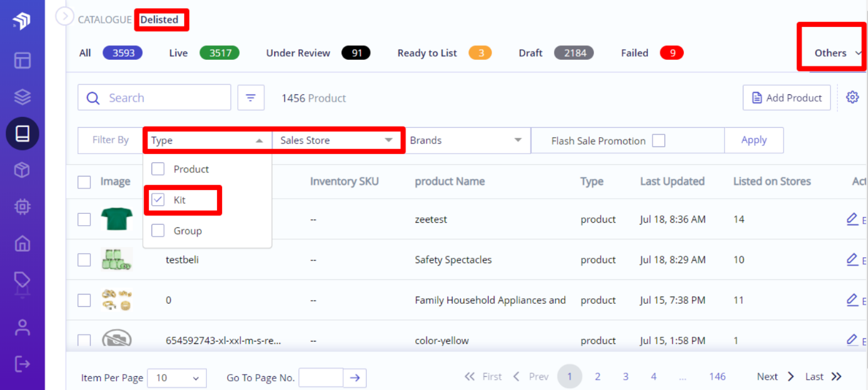Check the Group type option
This screenshot has width=868, height=390.
pos(158,231)
